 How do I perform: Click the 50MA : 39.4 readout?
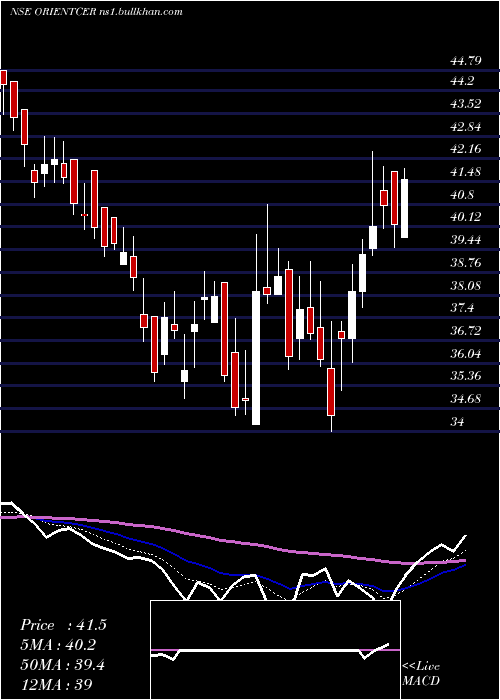[63, 665]
